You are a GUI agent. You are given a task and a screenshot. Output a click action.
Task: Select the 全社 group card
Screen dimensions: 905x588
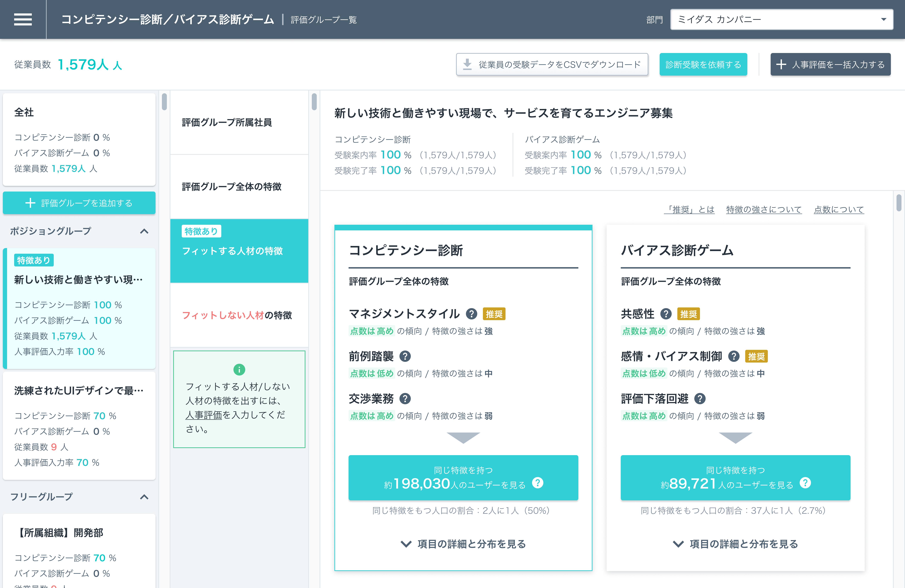tap(79, 140)
